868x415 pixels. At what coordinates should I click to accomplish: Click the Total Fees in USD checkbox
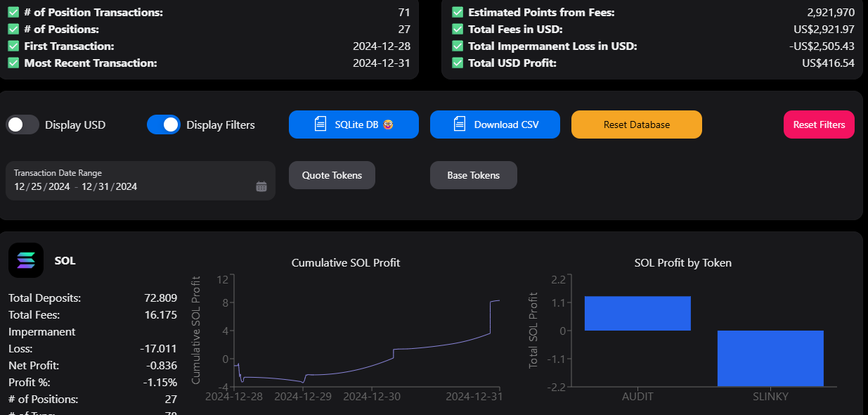click(458, 30)
